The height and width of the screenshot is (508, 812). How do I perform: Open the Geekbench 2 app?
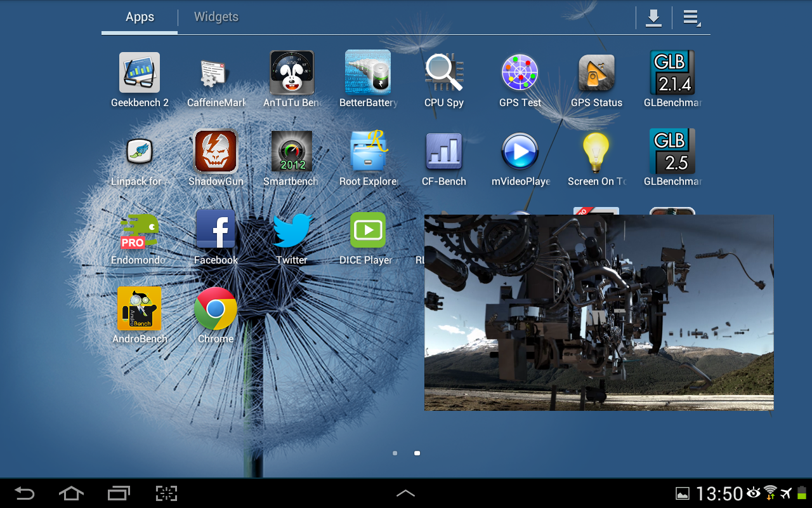tap(140, 79)
